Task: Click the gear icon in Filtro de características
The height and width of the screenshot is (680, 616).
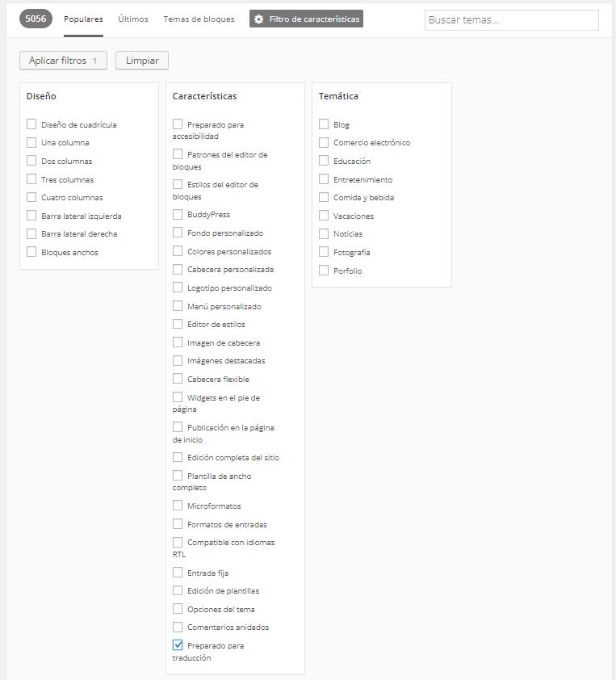Action: click(258, 19)
